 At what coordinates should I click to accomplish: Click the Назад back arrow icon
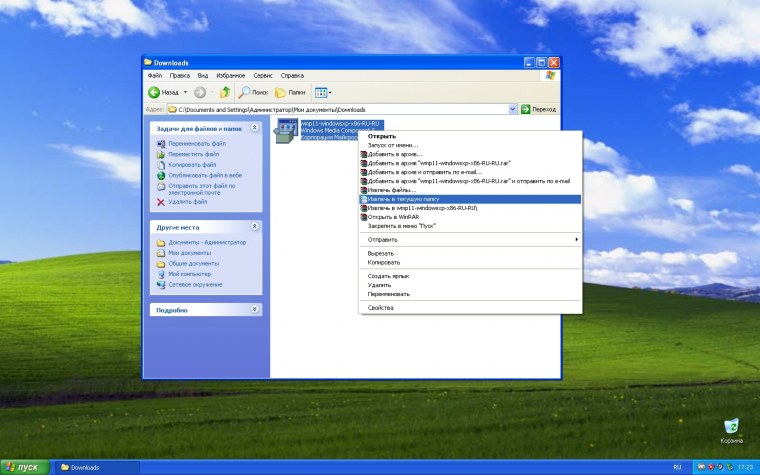[x=154, y=92]
